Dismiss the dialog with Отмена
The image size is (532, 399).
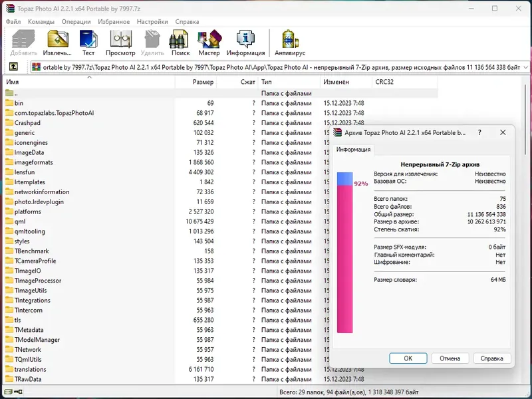pyautogui.click(x=450, y=358)
